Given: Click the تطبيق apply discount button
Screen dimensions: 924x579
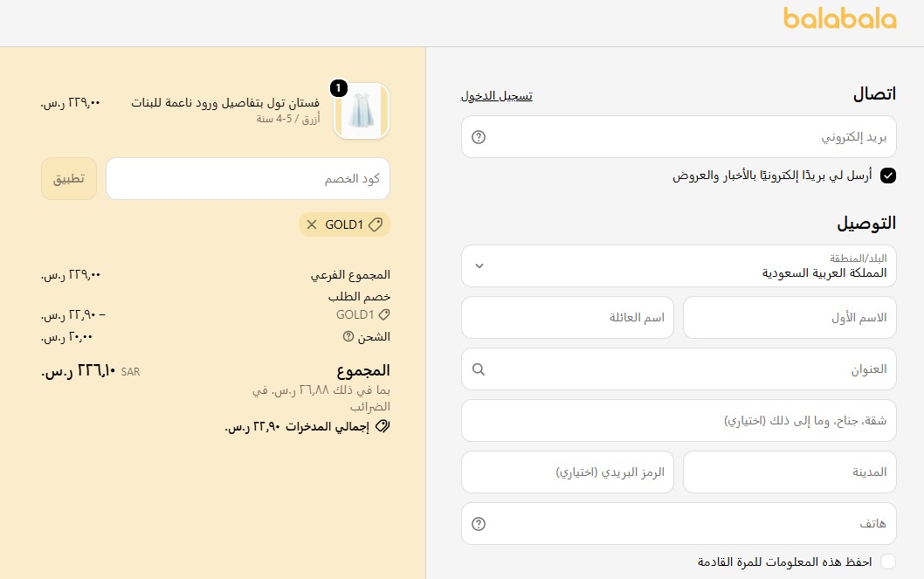Looking at the screenshot, I should coord(69,178).
